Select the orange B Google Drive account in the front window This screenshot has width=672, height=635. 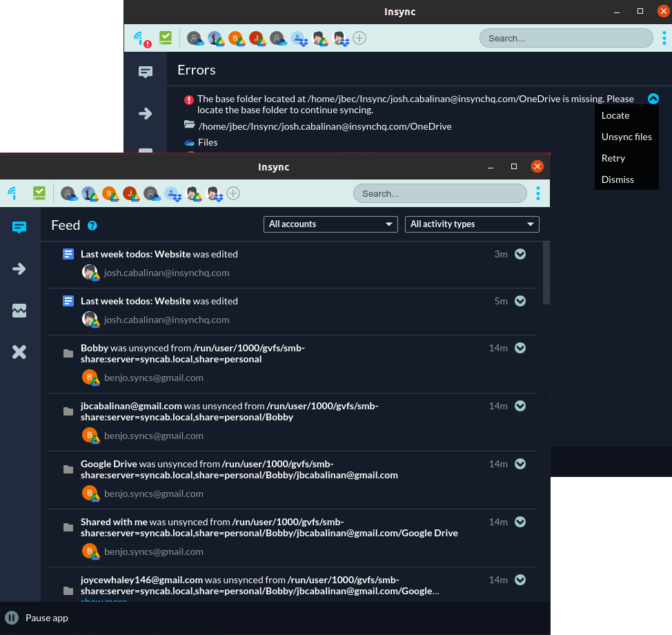pos(110,194)
